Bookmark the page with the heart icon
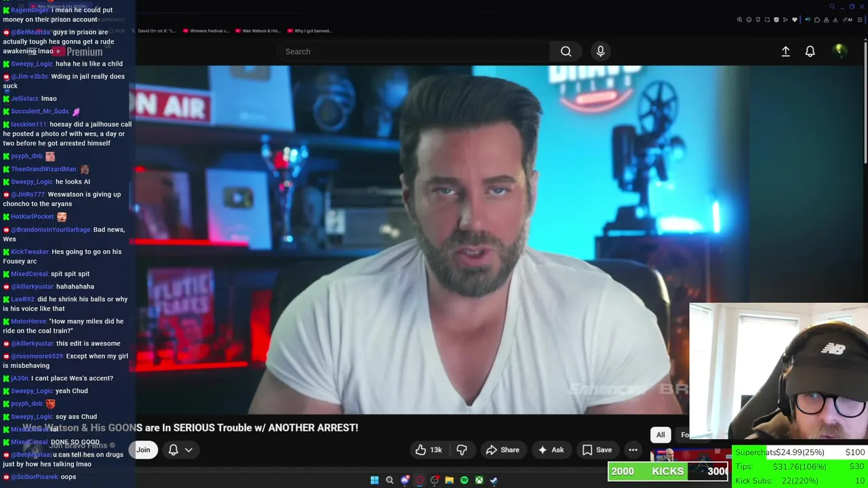 [795, 20]
